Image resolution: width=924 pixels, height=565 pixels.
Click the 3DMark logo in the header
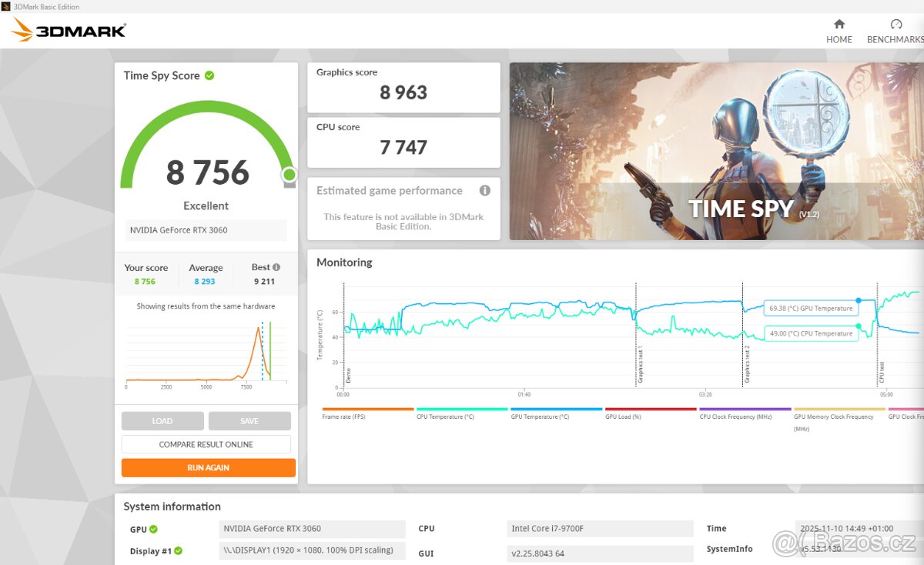click(69, 30)
